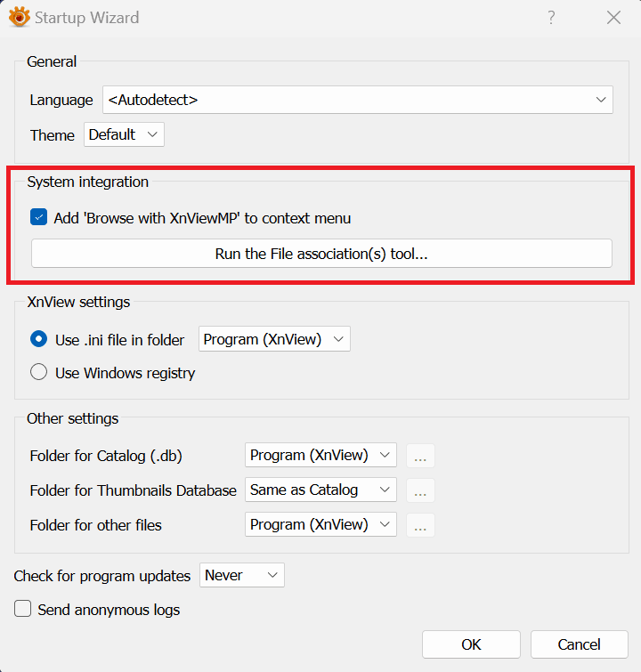The height and width of the screenshot is (672, 641).
Task: Open the .ini file folder location dropdown
Action: (x=274, y=339)
